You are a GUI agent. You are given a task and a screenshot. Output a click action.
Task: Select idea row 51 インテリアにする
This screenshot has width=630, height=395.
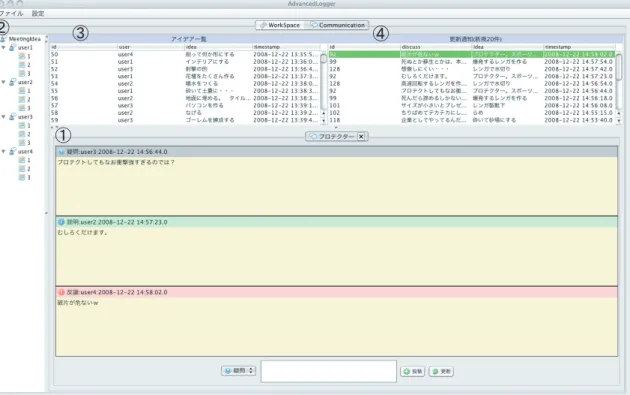point(185,61)
